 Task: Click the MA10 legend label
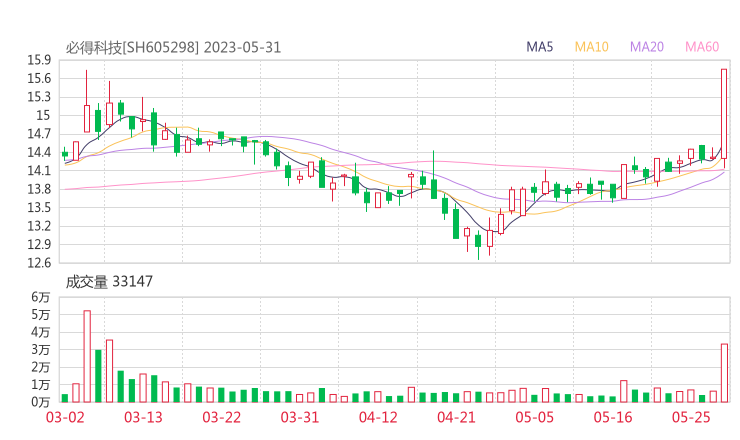(x=591, y=47)
